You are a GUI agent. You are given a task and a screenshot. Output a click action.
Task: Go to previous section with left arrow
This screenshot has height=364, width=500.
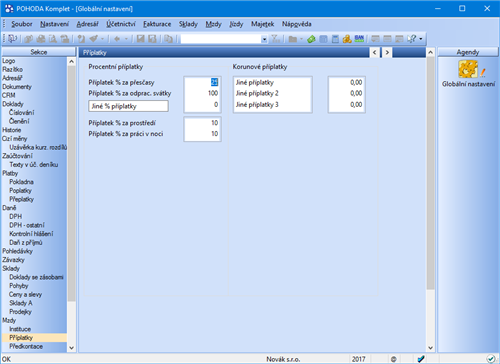point(375,52)
